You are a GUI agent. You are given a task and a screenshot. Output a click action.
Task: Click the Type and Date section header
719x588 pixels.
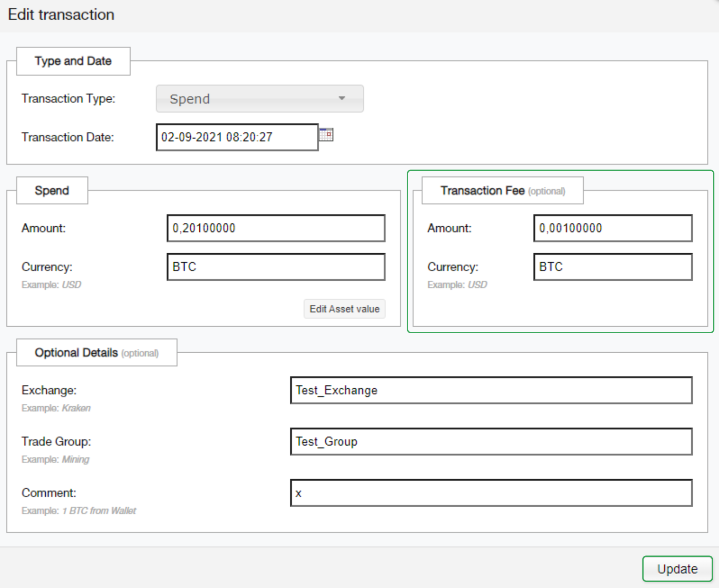[x=73, y=61]
